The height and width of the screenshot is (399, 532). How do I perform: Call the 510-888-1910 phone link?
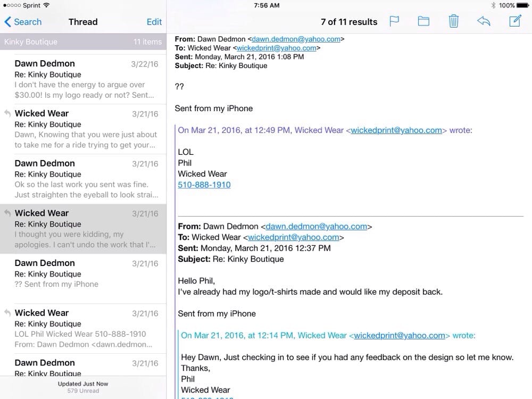click(x=204, y=185)
